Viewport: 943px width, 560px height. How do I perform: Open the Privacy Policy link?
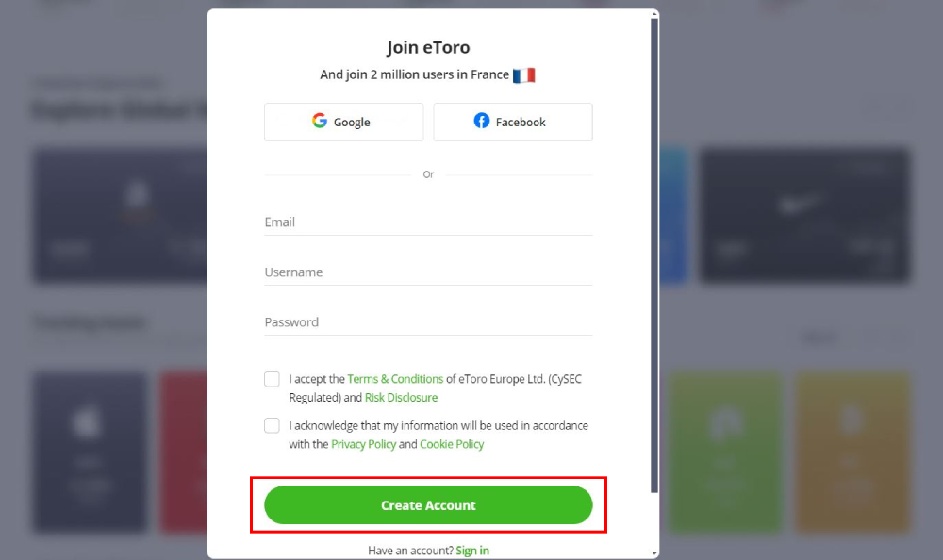click(x=363, y=444)
